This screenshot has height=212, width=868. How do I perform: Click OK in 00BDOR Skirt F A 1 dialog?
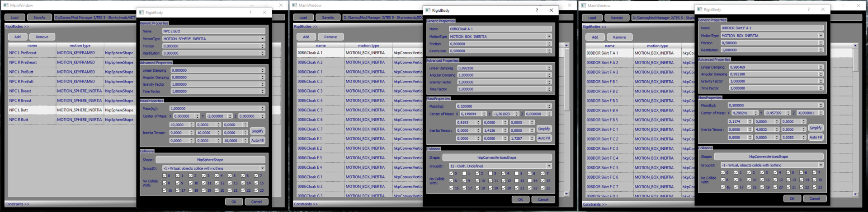tap(792, 198)
